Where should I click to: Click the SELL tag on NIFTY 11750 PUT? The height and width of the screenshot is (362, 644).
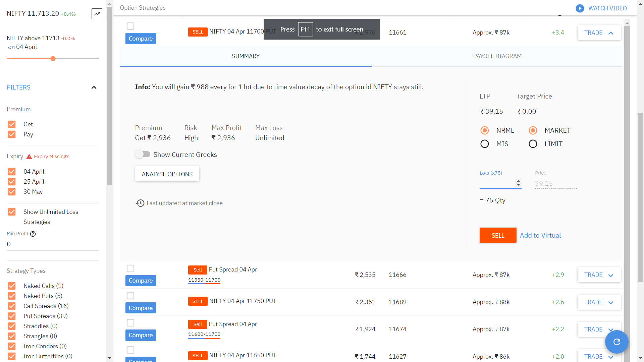(198, 301)
